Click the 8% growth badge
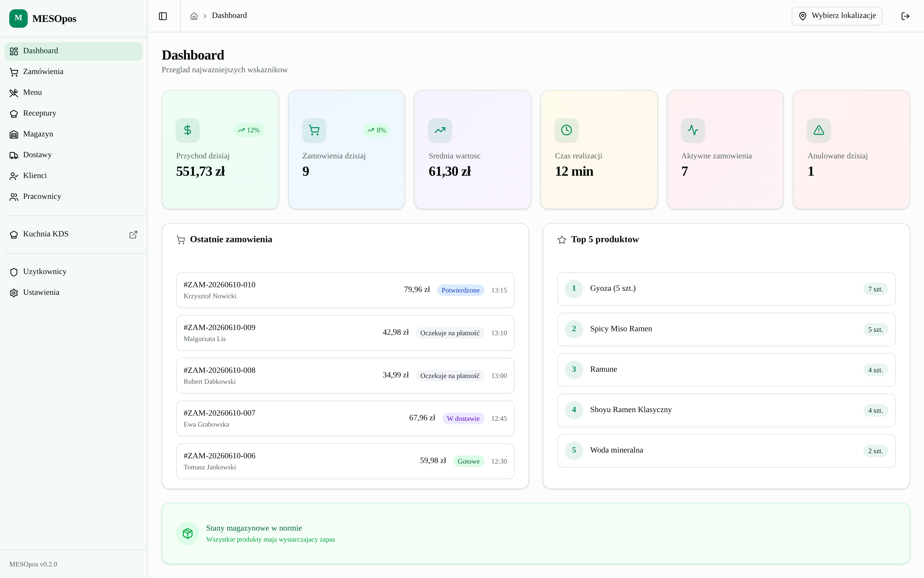Image resolution: width=924 pixels, height=578 pixels. point(377,130)
